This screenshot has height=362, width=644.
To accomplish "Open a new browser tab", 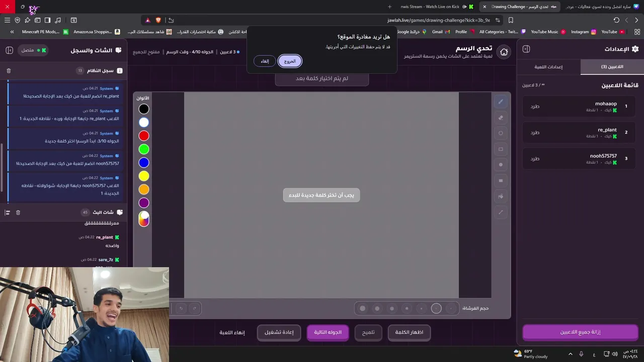I will pyautogui.click(x=389, y=7).
